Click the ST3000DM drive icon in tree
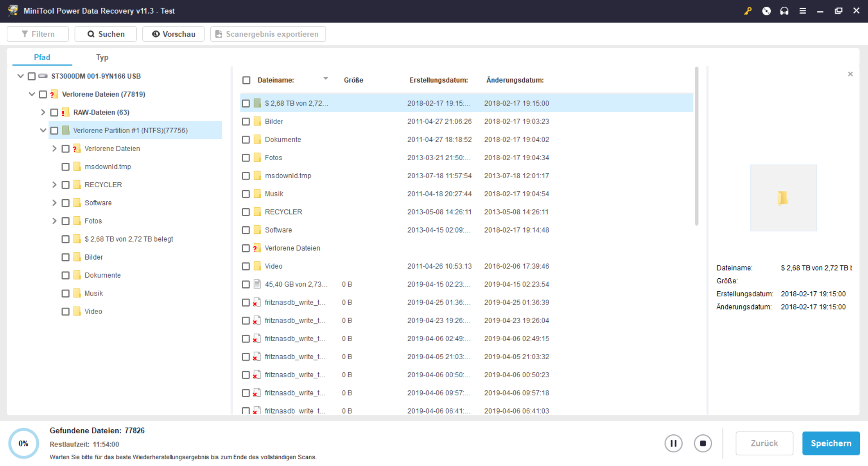868x466 pixels. (x=43, y=76)
